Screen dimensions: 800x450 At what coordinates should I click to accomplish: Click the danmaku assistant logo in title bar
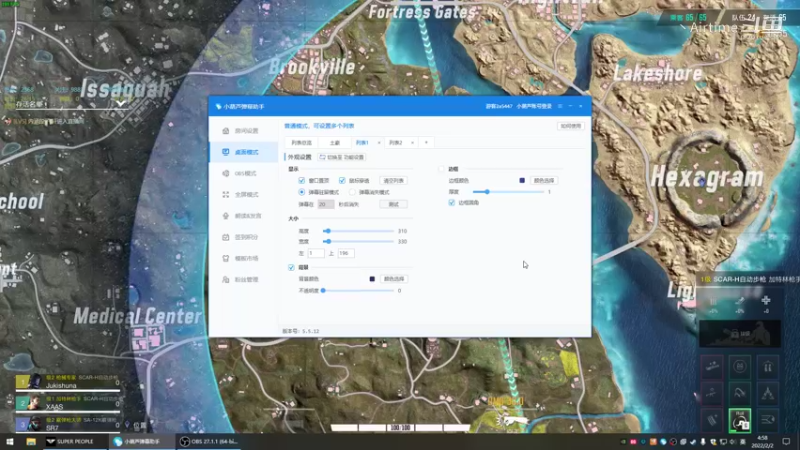tap(218, 107)
